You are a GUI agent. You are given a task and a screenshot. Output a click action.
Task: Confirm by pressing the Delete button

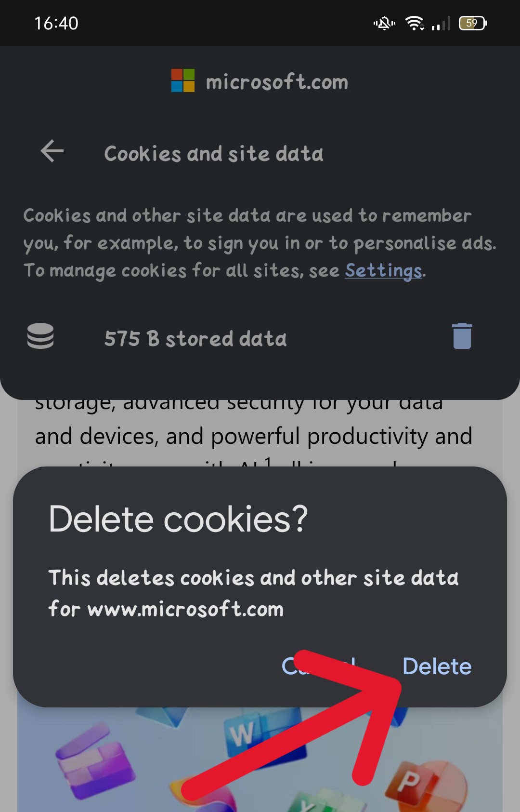[437, 666]
